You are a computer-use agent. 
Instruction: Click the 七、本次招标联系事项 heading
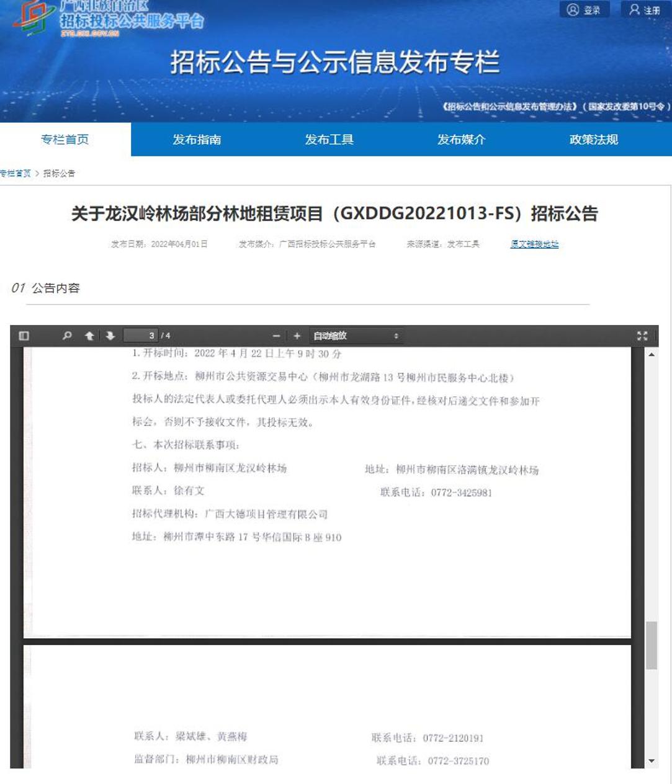[x=186, y=445]
